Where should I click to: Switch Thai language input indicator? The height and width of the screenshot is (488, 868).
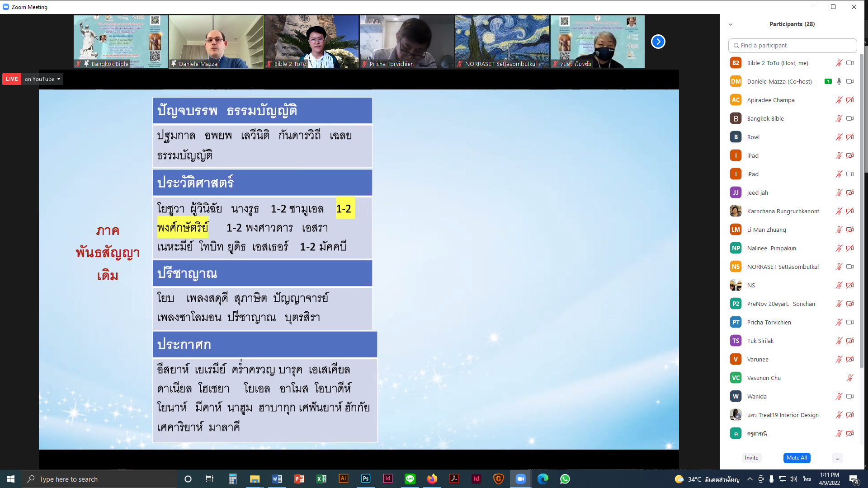tap(807, 479)
